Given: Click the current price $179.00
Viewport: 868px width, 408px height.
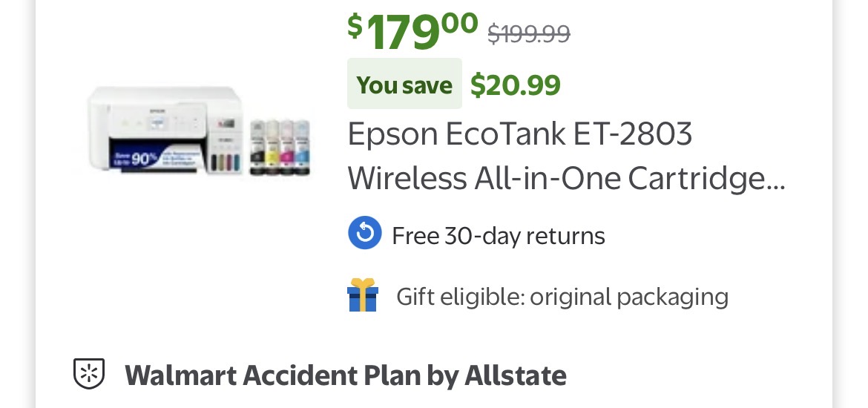Looking at the screenshot, I should [412, 31].
